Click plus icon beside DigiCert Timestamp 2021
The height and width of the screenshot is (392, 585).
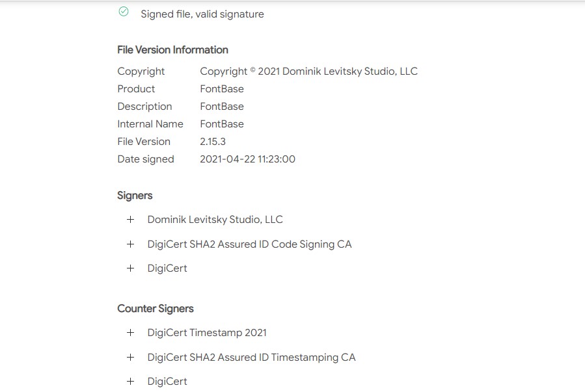click(130, 333)
